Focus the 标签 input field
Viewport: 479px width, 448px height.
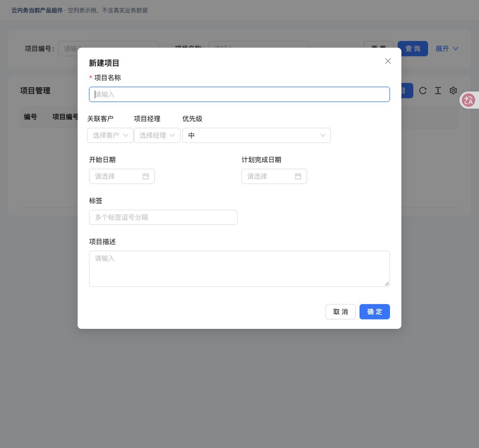163,217
